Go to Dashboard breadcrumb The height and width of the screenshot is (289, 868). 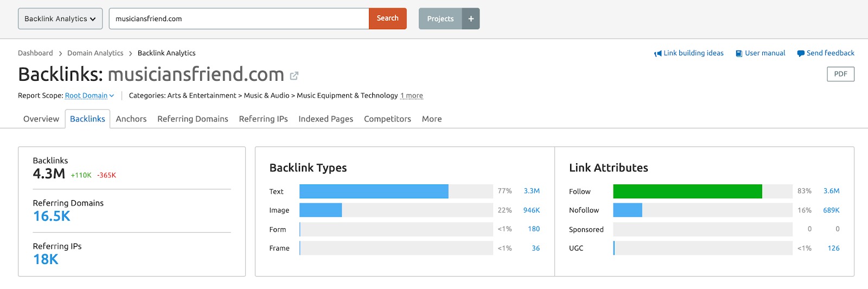[x=35, y=53]
